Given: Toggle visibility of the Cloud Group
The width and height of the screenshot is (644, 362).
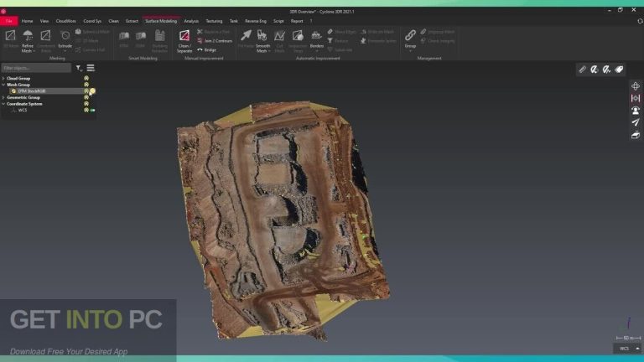Looking at the screenshot, I should click(86, 78).
